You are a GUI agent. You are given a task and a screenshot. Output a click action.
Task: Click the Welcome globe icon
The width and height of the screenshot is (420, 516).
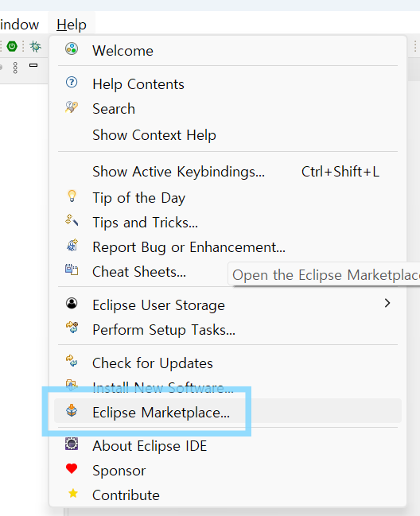click(72, 49)
